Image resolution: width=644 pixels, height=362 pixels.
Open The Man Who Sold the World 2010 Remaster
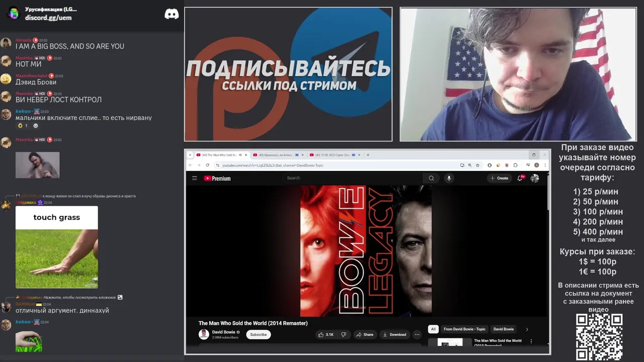498,343
